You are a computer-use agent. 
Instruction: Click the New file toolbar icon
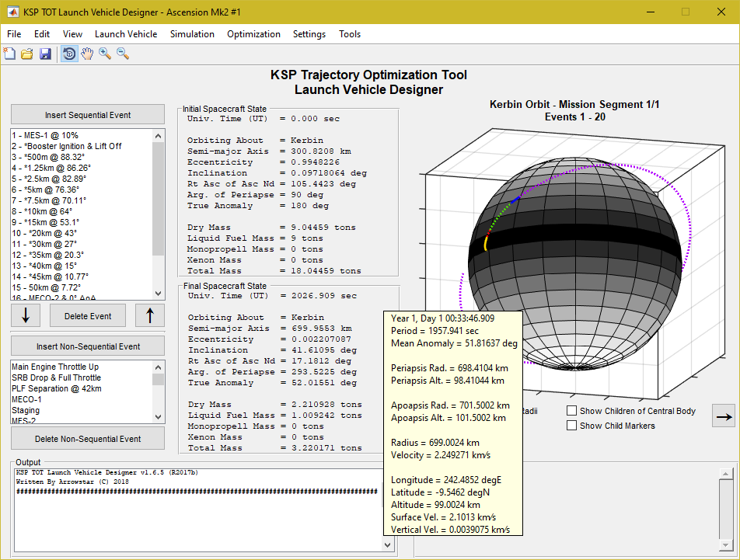click(9, 54)
